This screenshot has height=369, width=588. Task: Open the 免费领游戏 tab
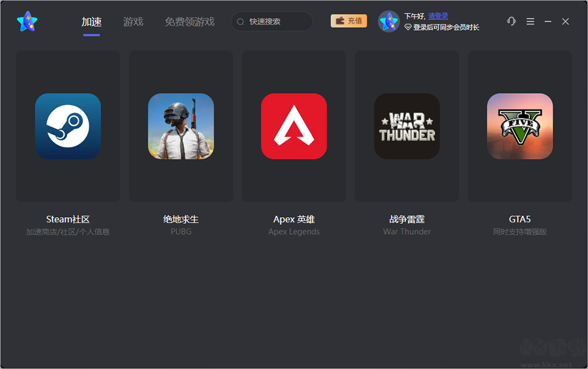point(190,22)
